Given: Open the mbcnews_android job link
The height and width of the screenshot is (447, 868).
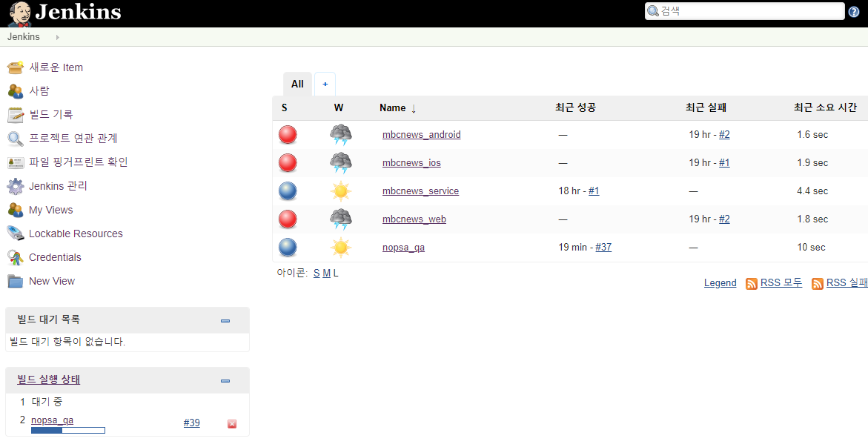Looking at the screenshot, I should pos(421,135).
